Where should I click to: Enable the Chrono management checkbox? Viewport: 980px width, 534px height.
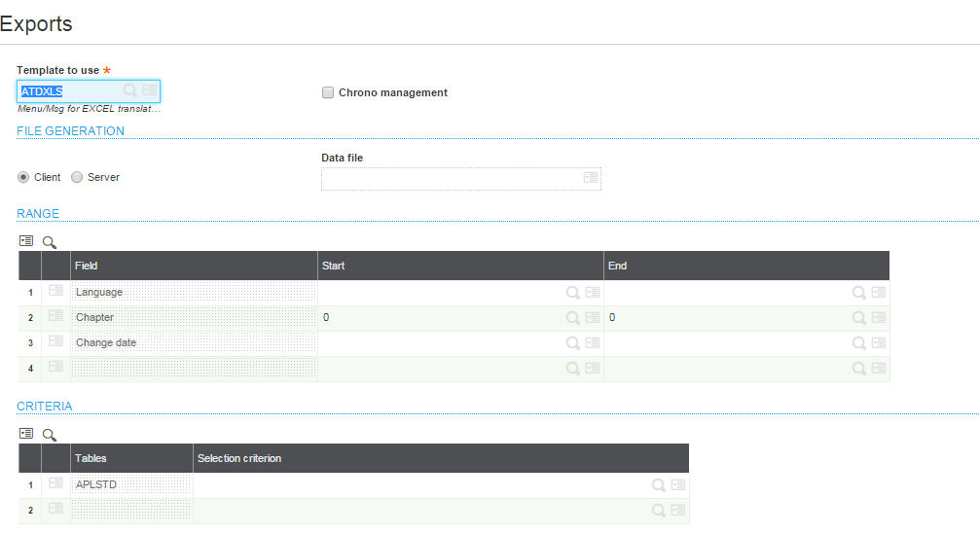point(328,92)
